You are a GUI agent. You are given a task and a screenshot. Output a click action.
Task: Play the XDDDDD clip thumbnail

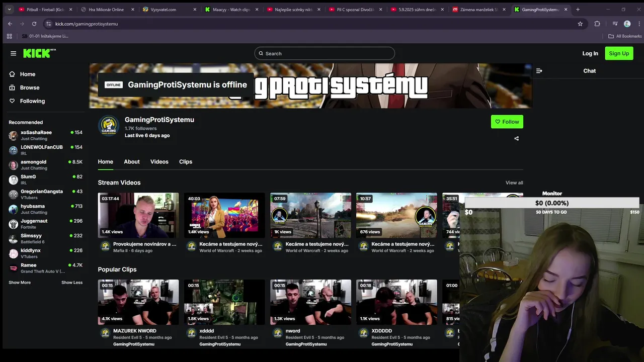point(396,302)
